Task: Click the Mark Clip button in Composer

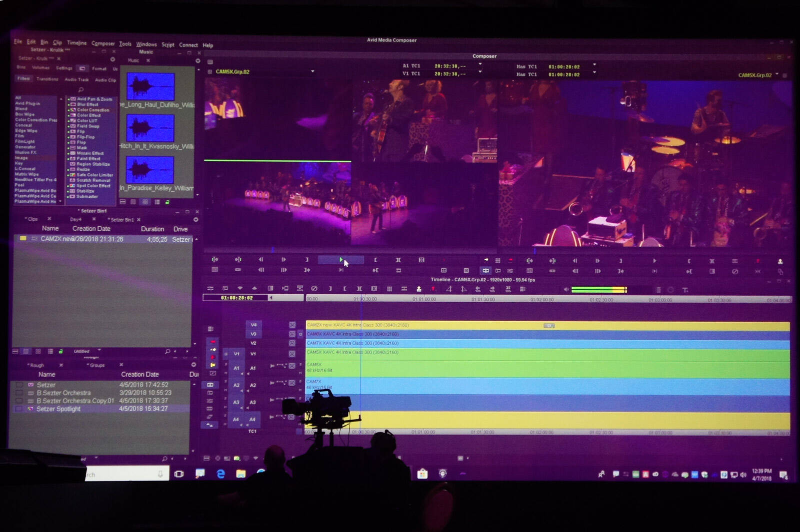Action: click(398, 260)
